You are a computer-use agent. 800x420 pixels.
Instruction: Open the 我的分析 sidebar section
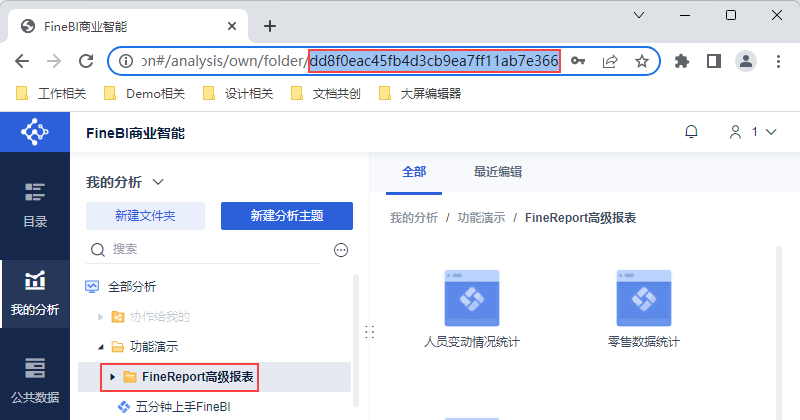coord(35,293)
